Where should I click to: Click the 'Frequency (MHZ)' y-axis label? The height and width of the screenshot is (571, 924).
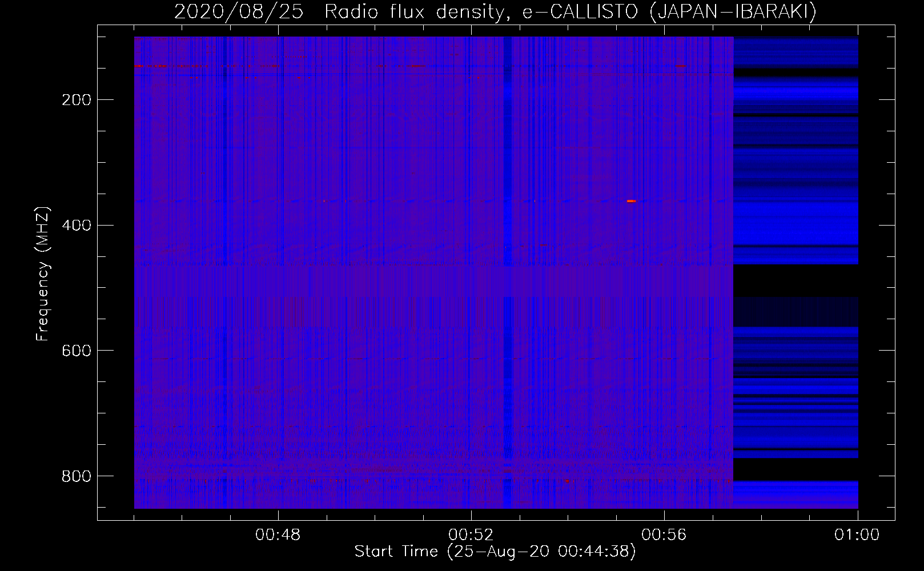point(43,274)
